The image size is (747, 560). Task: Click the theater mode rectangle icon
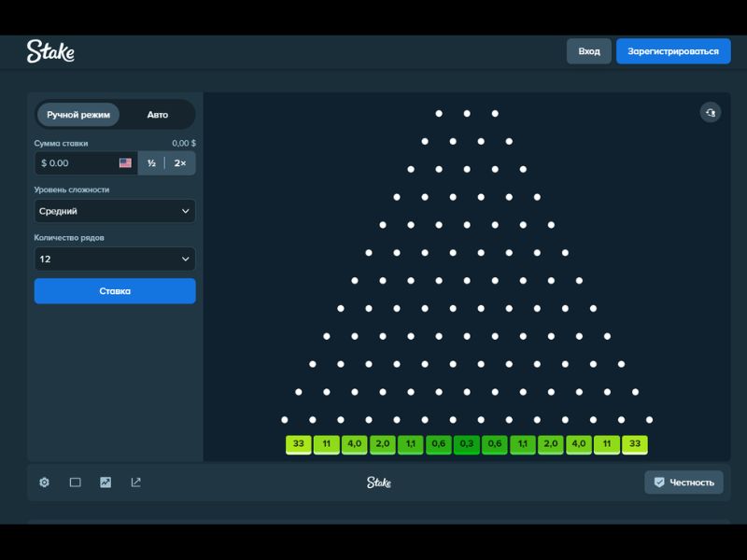76,483
